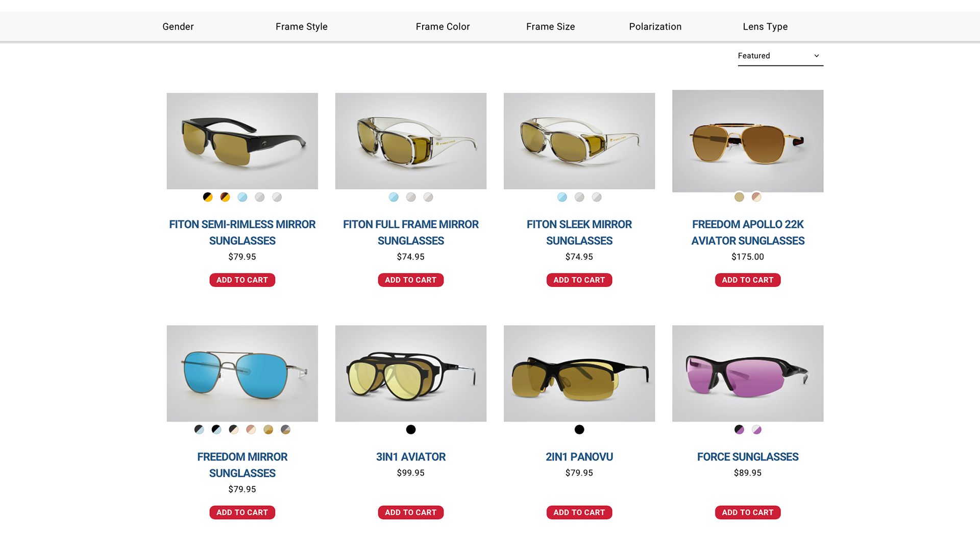Add Force Sunglasses to cart

click(748, 512)
